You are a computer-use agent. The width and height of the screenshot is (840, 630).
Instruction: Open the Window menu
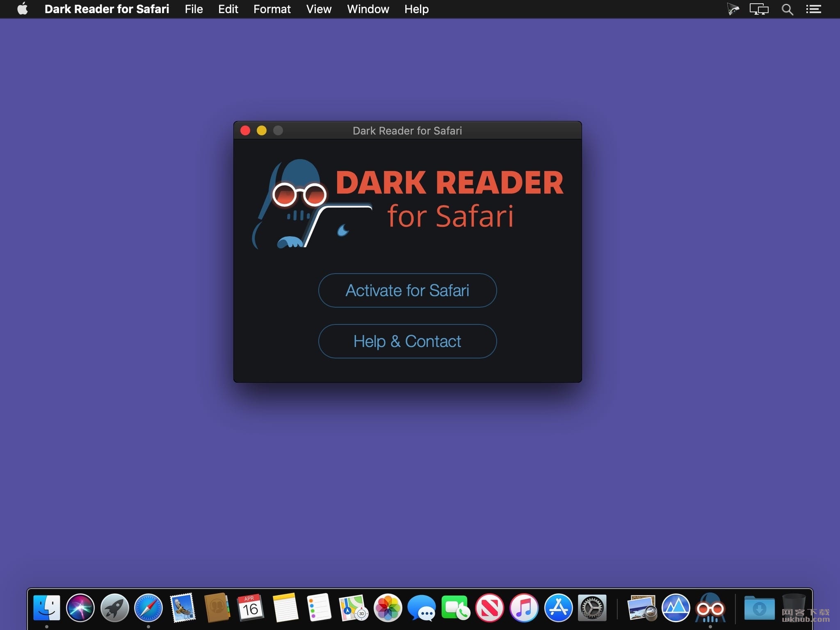[x=368, y=9]
